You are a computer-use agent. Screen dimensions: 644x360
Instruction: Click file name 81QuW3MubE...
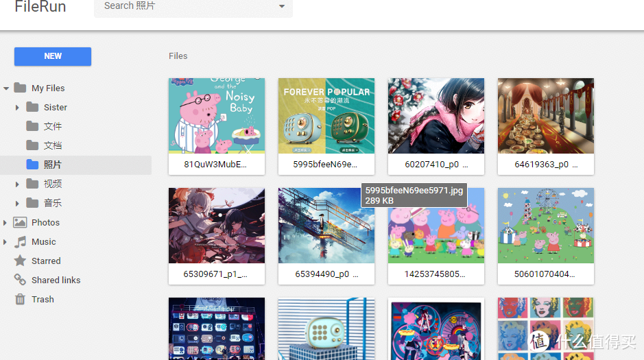pyautogui.click(x=215, y=164)
